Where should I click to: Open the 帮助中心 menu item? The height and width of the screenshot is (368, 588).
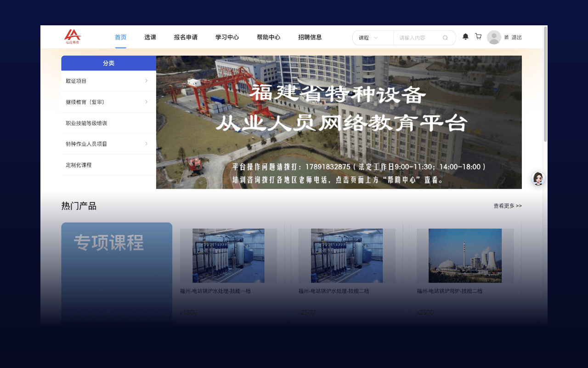point(268,37)
